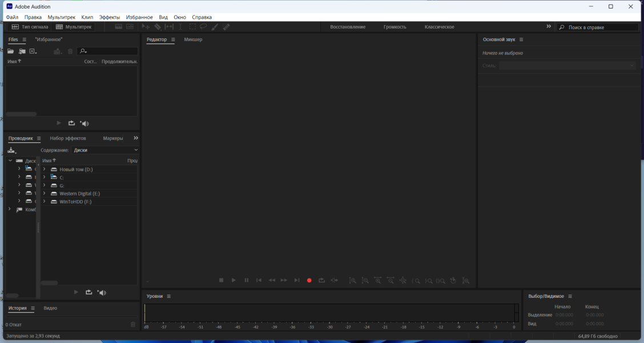Toggle spectral frequency display
The width and height of the screenshot is (644, 343).
[119, 27]
